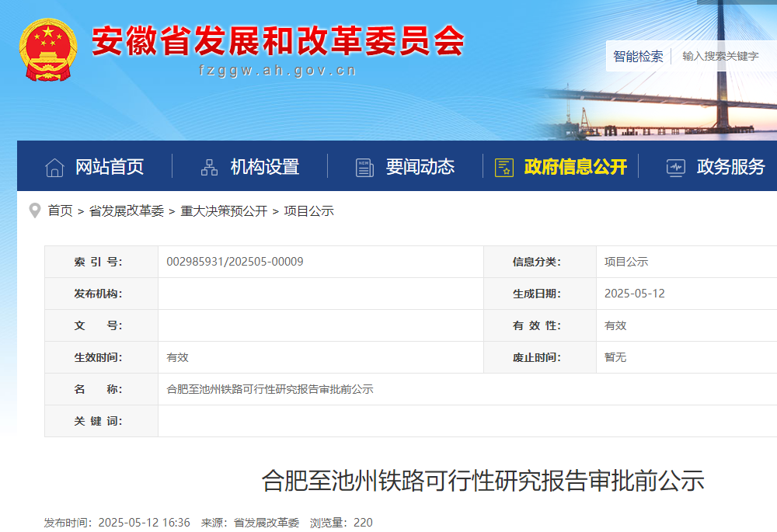Click the national emblem logo
The image size is (777, 532).
48,49
